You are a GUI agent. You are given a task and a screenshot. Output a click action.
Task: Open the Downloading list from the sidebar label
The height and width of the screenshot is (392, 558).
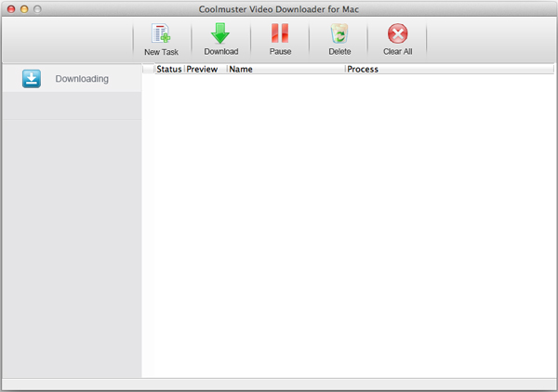coord(82,79)
